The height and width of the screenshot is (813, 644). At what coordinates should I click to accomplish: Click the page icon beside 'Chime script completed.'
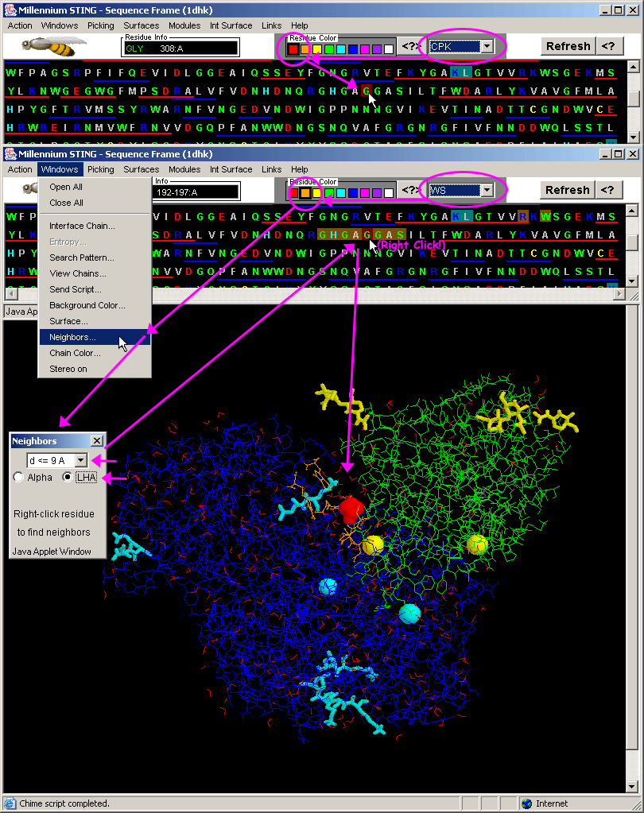point(10,803)
